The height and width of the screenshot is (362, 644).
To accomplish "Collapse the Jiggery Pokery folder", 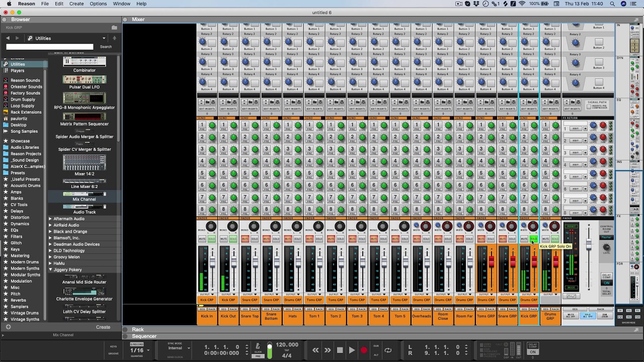I will tap(50, 270).
